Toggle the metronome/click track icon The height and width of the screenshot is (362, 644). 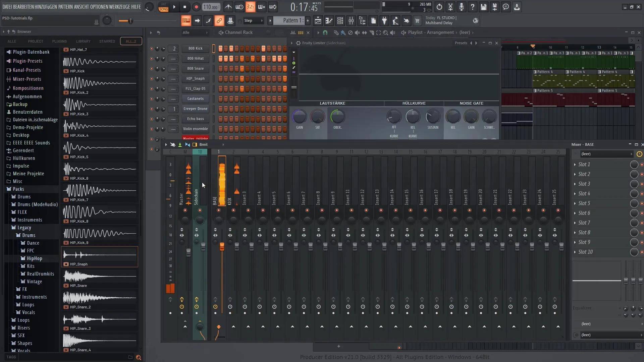click(228, 7)
